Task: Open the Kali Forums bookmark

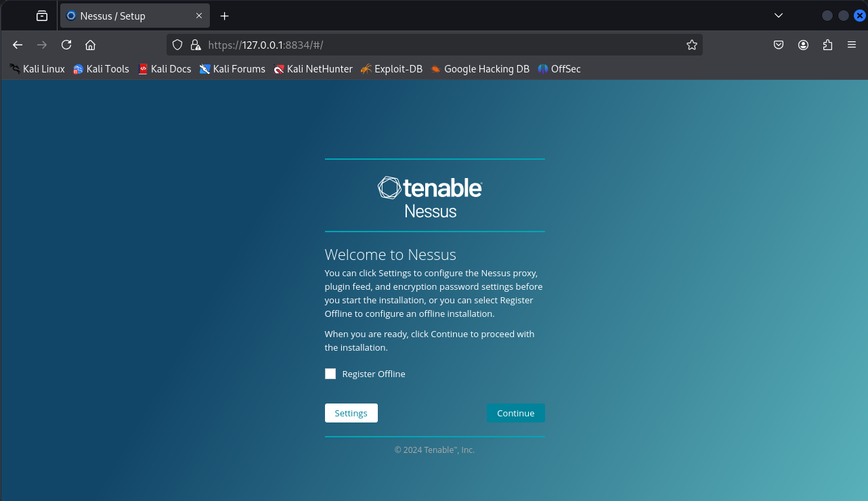Action: coord(232,69)
